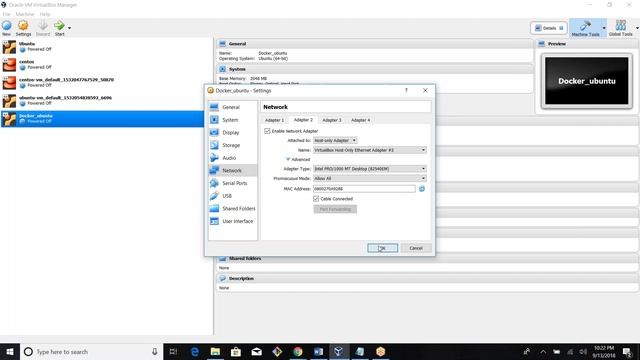Expand the Start button dropdown arrow
The image size is (640, 360).
click(69, 28)
